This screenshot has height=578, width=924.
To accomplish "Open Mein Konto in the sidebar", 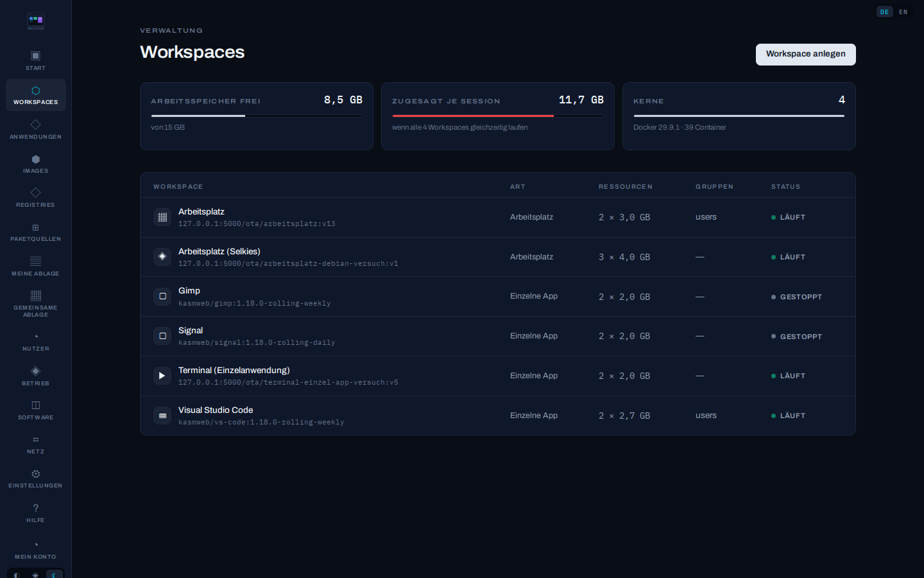I will tap(36, 550).
